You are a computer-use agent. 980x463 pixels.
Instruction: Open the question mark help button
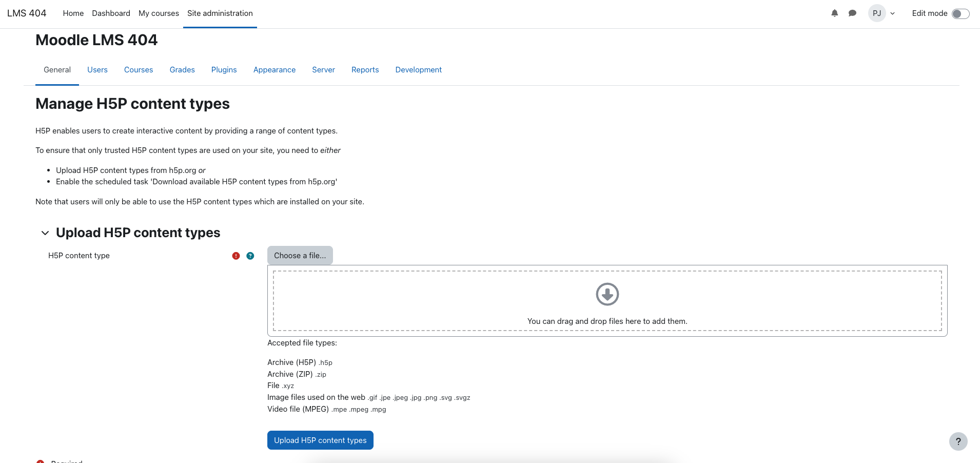(958, 441)
